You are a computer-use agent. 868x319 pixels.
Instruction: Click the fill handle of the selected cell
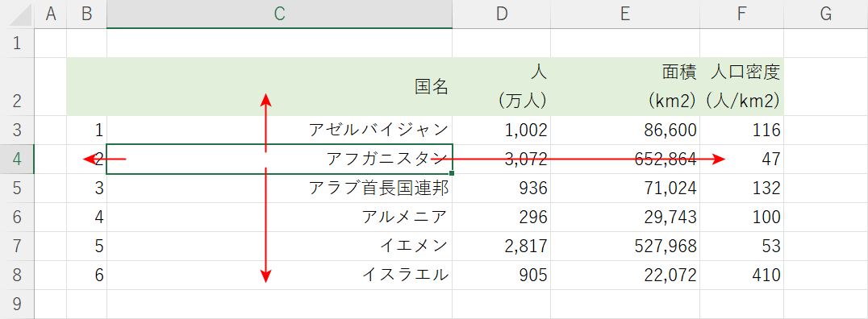pos(453,174)
